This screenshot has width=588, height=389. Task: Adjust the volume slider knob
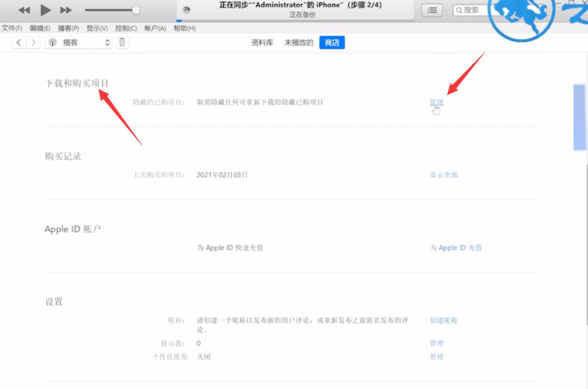point(136,10)
